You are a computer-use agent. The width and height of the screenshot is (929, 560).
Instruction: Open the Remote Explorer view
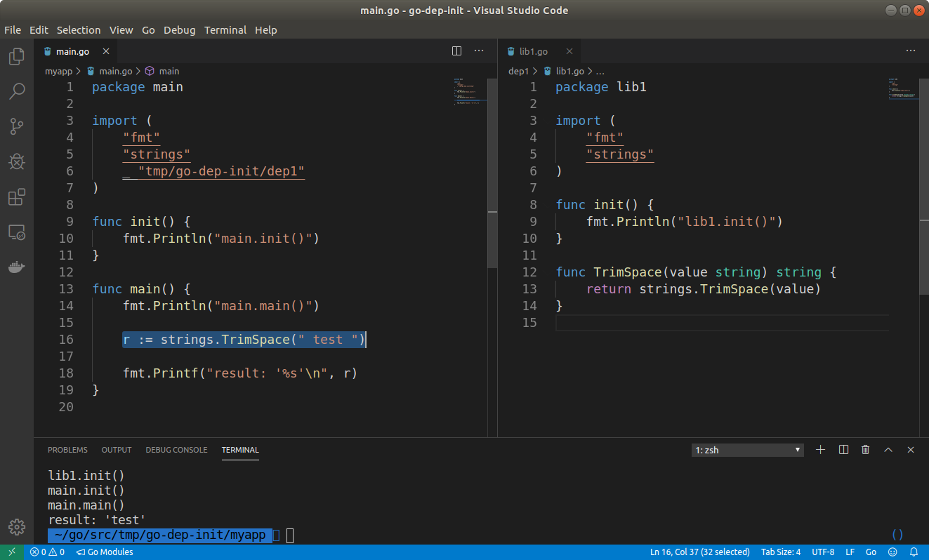[17, 232]
